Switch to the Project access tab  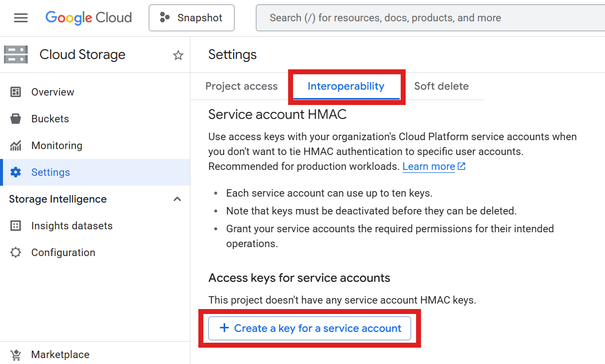click(x=242, y=86)
